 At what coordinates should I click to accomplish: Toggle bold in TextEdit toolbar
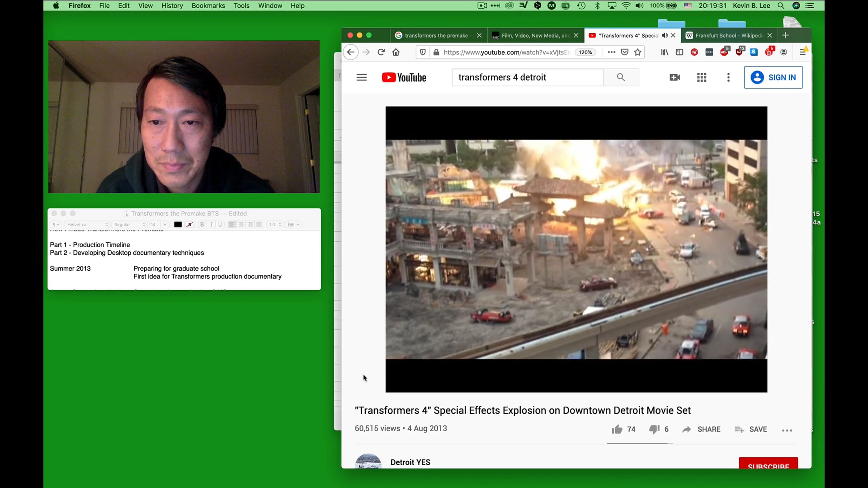pos(202,224)
